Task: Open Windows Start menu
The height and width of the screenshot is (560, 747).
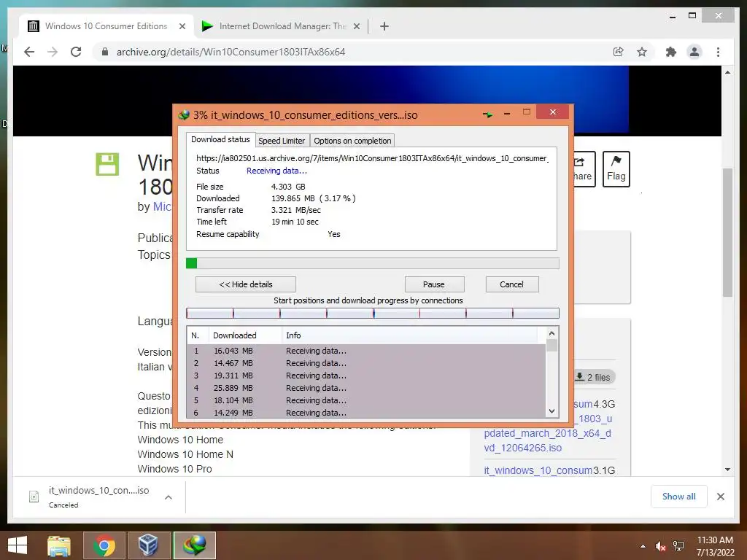Action: pos(18,545)
